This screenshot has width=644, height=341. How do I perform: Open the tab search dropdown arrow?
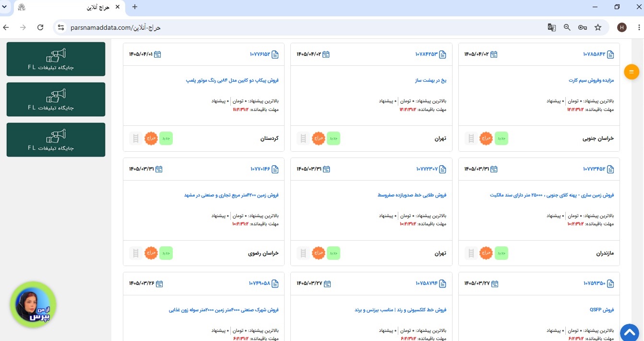[x=5, y=7]
